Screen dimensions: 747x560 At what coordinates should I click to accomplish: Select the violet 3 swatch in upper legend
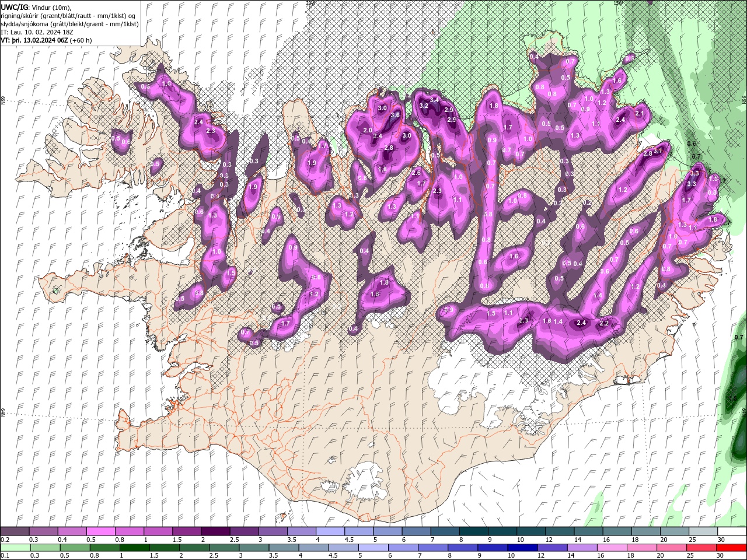pos(273,531)
